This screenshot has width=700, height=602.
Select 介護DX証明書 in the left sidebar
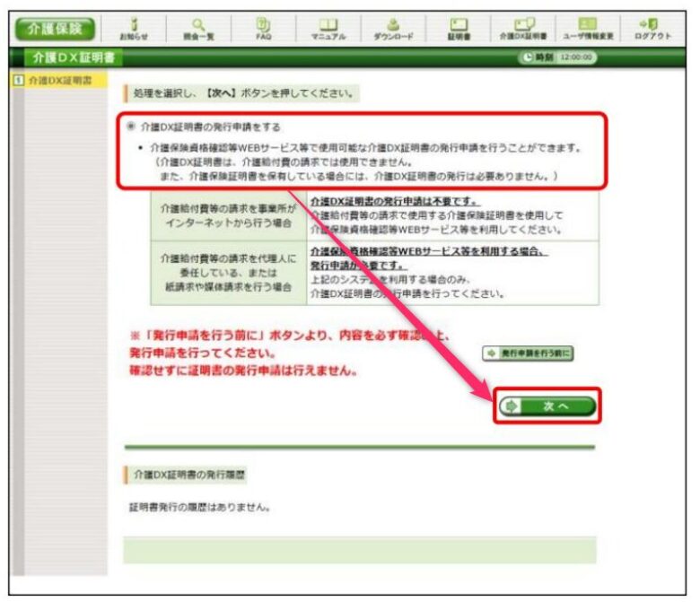pyautogui.click(x=56, y=82)
